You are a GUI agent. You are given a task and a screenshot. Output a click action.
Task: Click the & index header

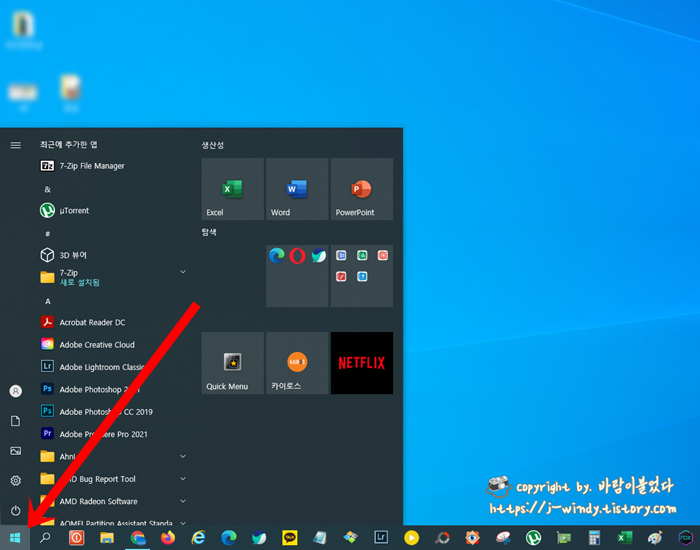47,190
